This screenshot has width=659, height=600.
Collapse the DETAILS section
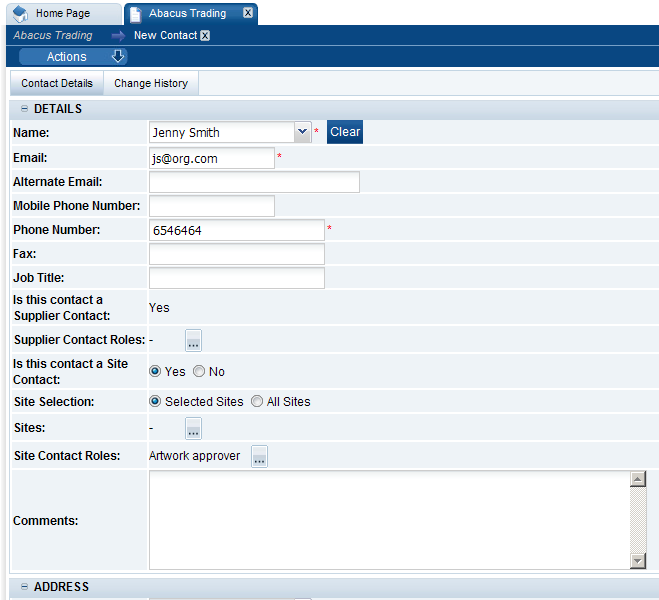coord(24,109)
